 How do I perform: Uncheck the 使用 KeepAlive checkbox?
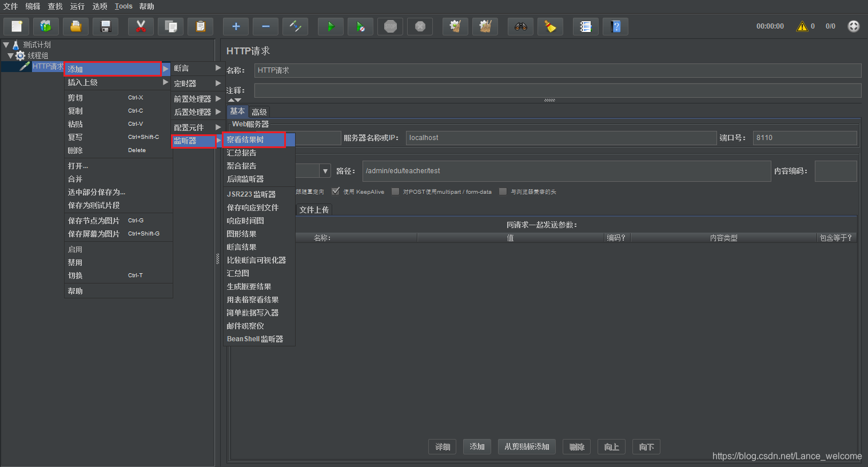(x=336, y=191)
